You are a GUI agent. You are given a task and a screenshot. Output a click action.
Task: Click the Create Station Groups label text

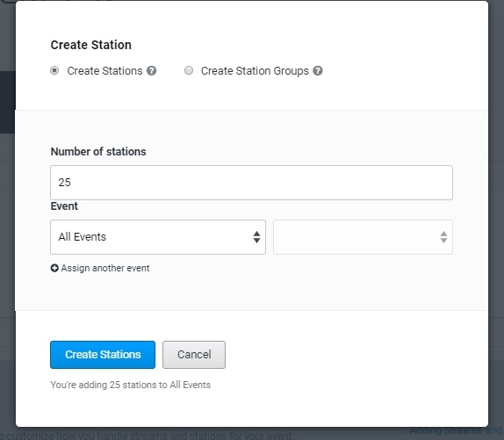[x=255, y=71]
